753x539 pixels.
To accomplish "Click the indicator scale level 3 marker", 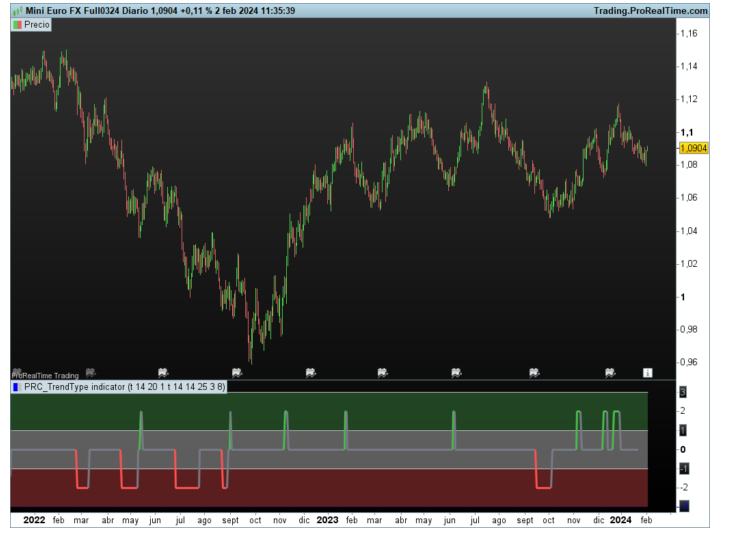I will [683, 392].
